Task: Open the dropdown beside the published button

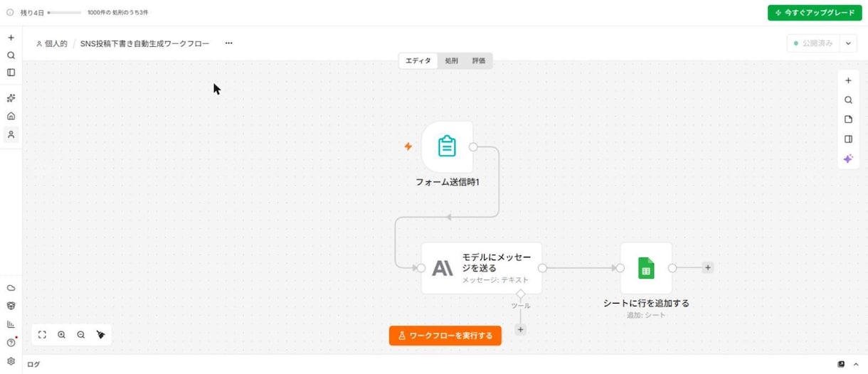Action: pyautogui.click(x=848, y=43)
